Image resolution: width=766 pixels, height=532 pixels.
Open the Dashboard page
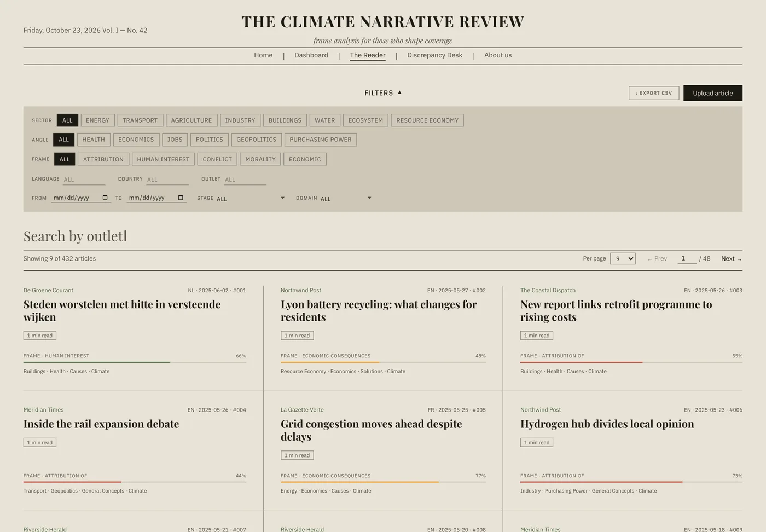[x=311, y=55]
